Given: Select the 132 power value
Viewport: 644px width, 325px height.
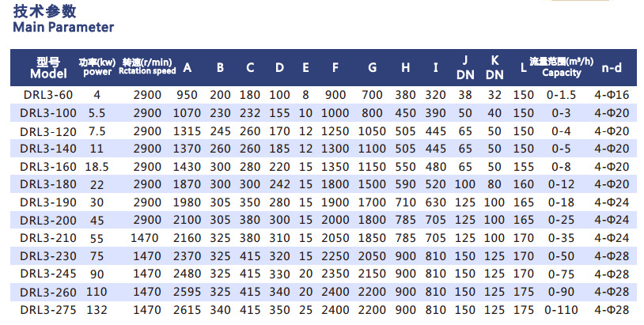Looking at the screenshot, I should (x=97, y=309).
